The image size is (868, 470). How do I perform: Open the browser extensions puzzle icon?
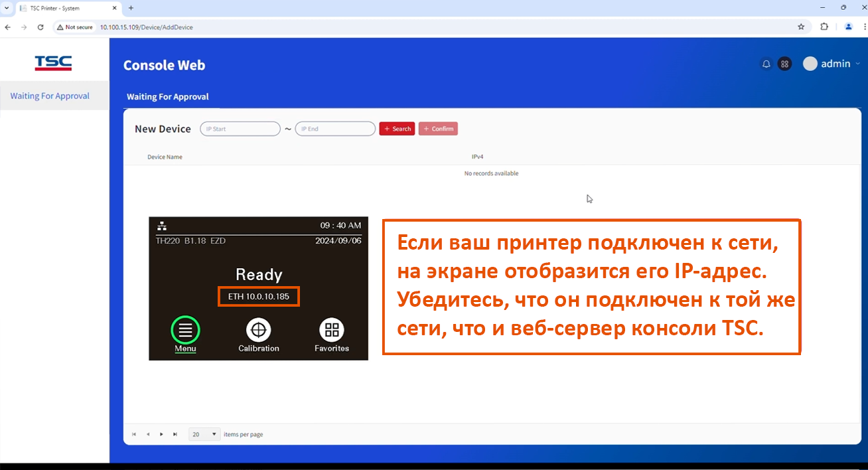tap(824, 27)
